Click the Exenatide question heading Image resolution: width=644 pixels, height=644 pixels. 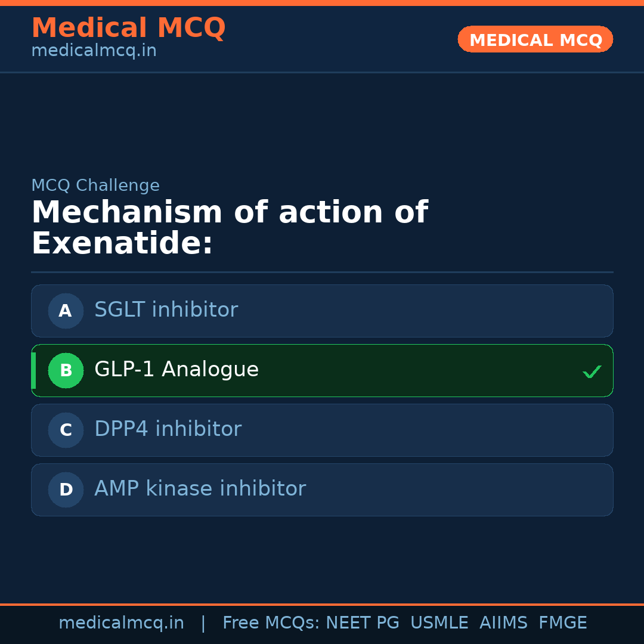(x=230, y=228)
